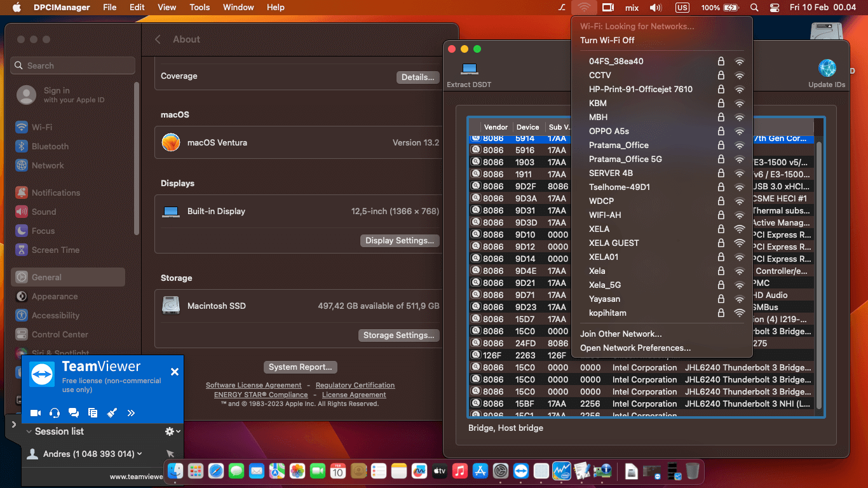This screenshot has height=488, width=868.
Task: Open the US input source menu
Action: pos(682,8)
